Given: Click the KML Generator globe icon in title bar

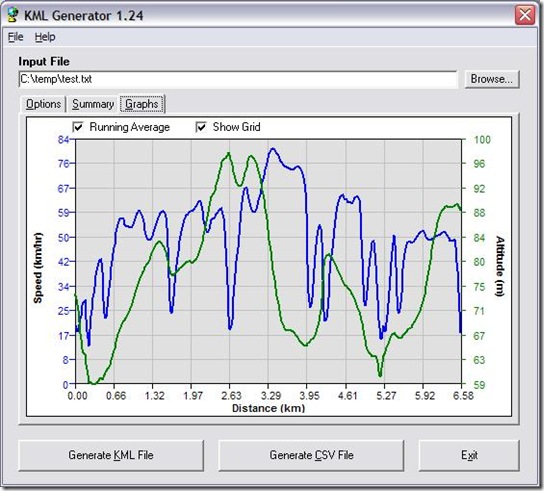Looking at the screenshot, I should [13, 15].
